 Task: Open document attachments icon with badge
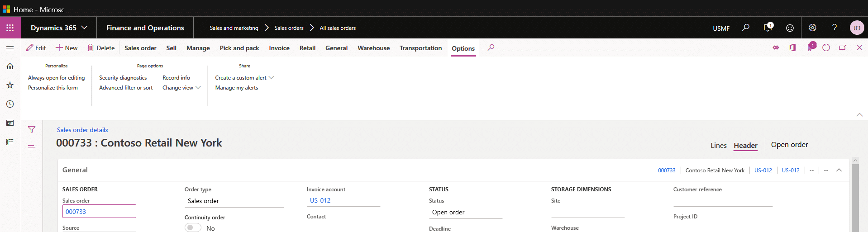tap(811, 47)
